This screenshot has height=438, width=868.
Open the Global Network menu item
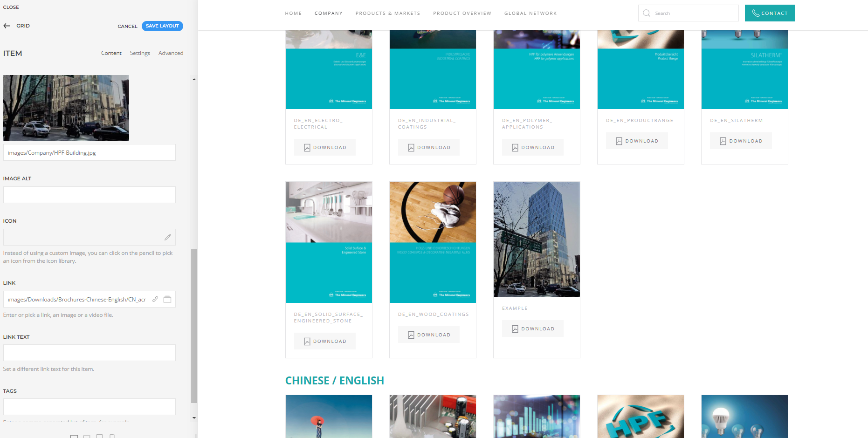click(530, 14)
